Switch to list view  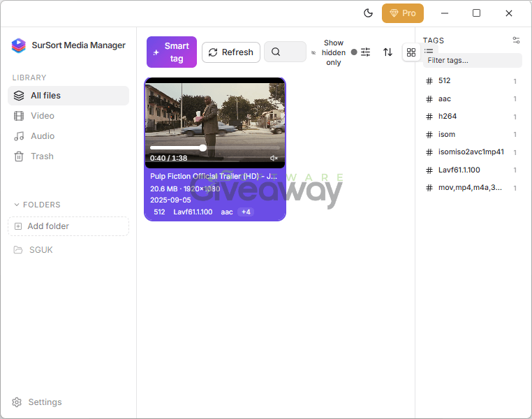coord(429,51)
